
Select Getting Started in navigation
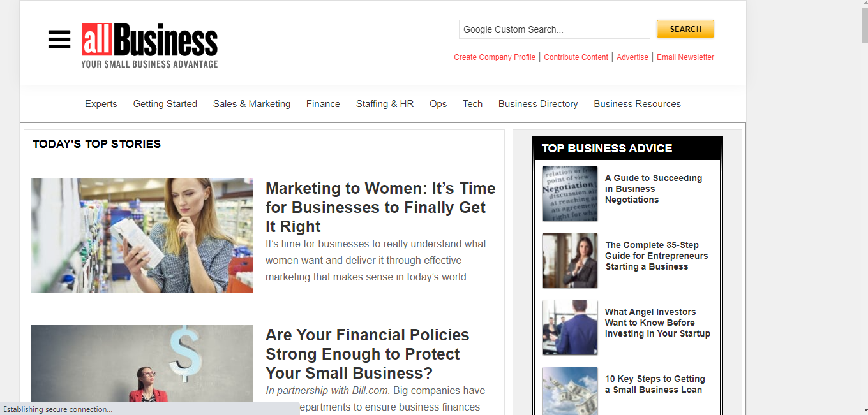click(165, 104)
